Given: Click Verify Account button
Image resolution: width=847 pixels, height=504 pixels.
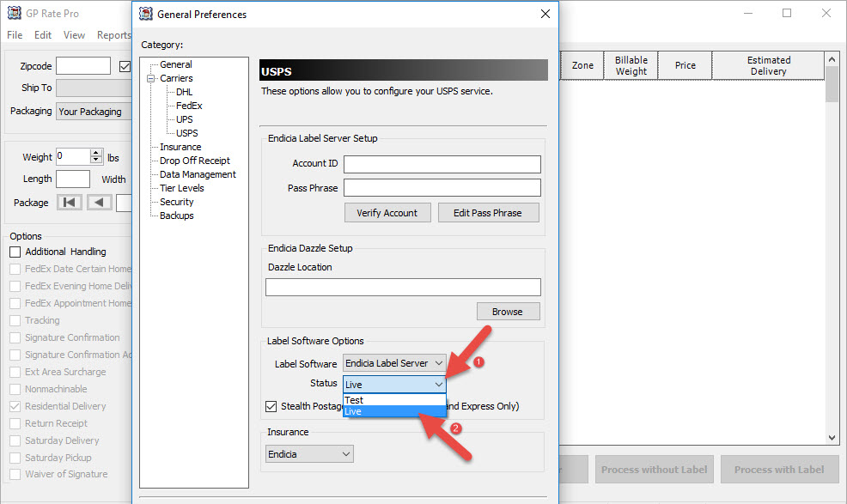Looking at the screenshot, I should click(387, 213).
